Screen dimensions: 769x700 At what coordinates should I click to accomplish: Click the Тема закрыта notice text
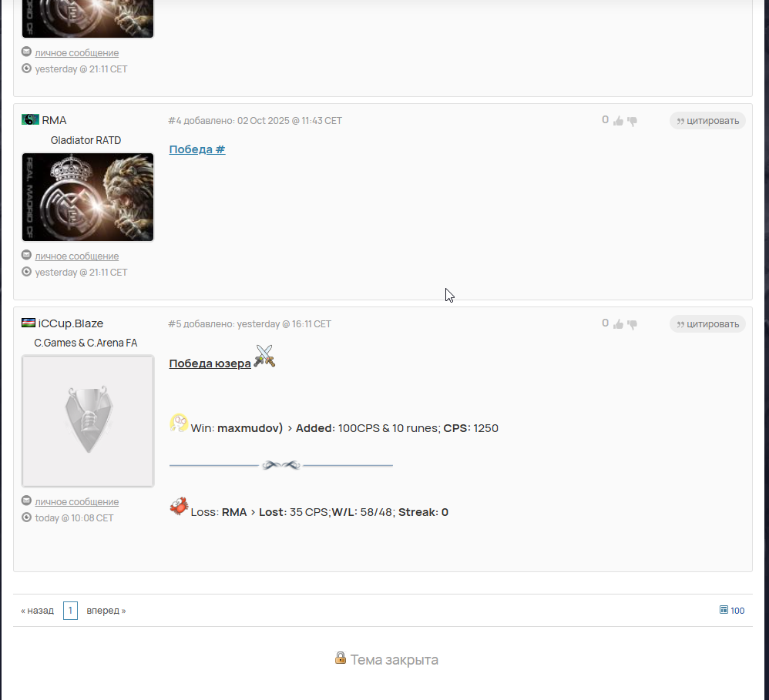[395, 660]
